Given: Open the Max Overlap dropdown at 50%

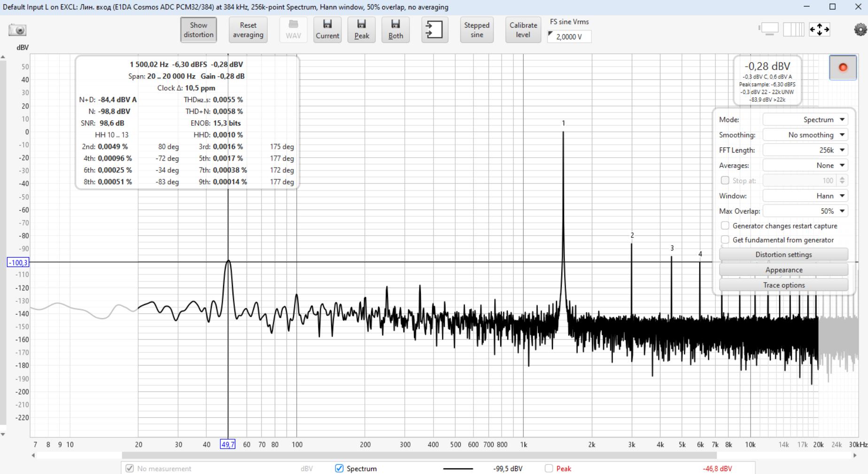Looking at the screenshot, I should click(x=805, y=211).
